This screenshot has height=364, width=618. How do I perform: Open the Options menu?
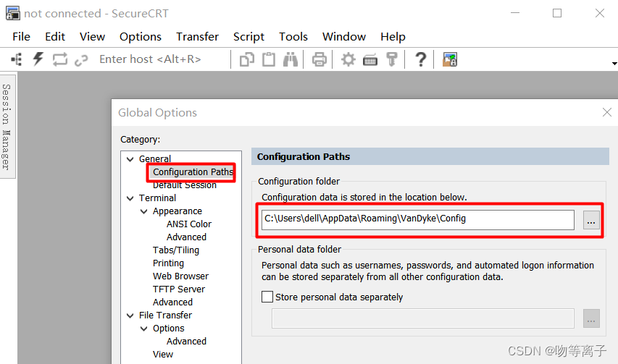click(x=141, y=37)
